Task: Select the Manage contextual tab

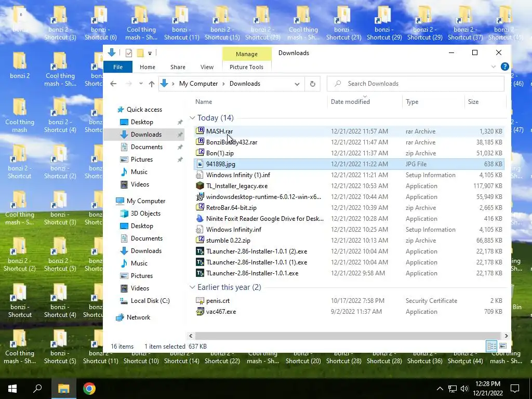Action: click(x=247, y=54)
